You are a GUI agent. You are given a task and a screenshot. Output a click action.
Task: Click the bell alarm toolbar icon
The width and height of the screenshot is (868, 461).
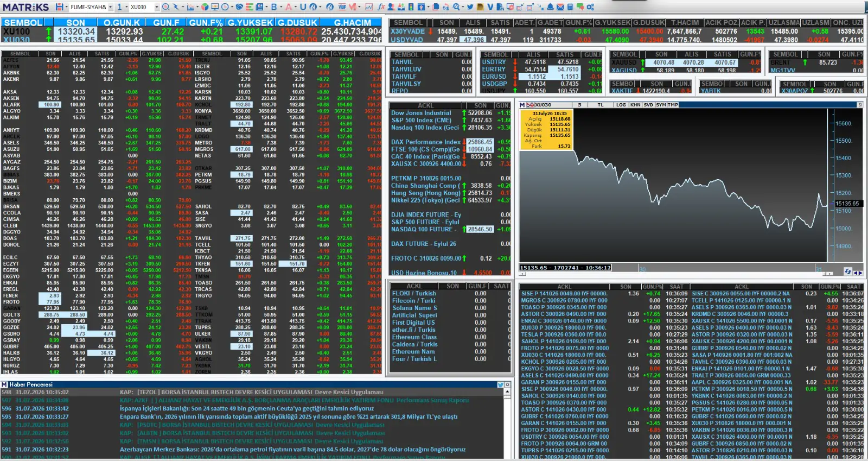(x=550, y=7)
